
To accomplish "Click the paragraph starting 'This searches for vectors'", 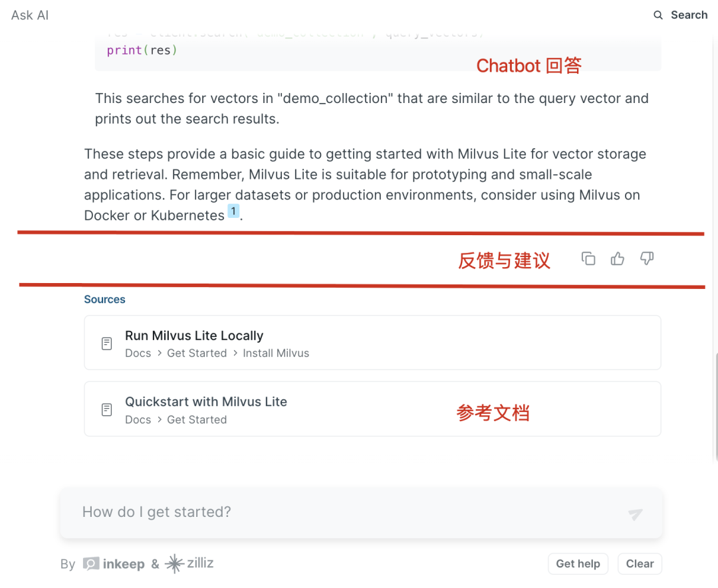I will point(372,108).
